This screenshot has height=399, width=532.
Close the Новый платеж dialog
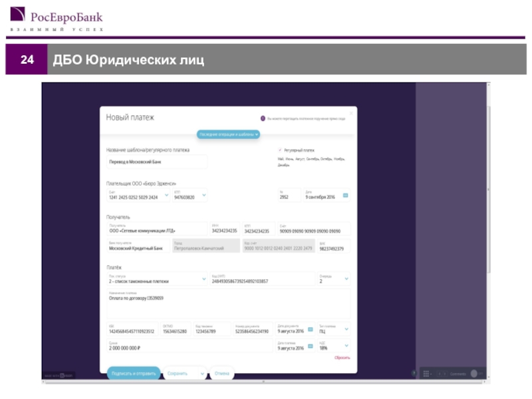pyautogui.click(x=351, y=113)
